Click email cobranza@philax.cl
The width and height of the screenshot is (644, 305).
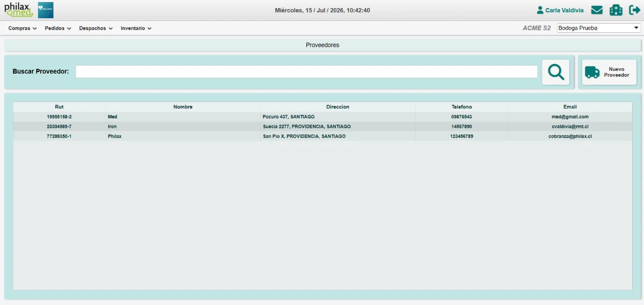coord(570,136)
